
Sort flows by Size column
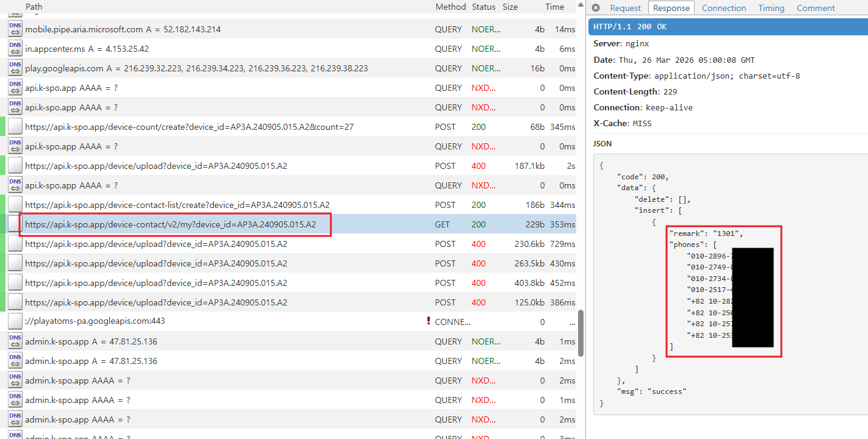tap(510, 7)
